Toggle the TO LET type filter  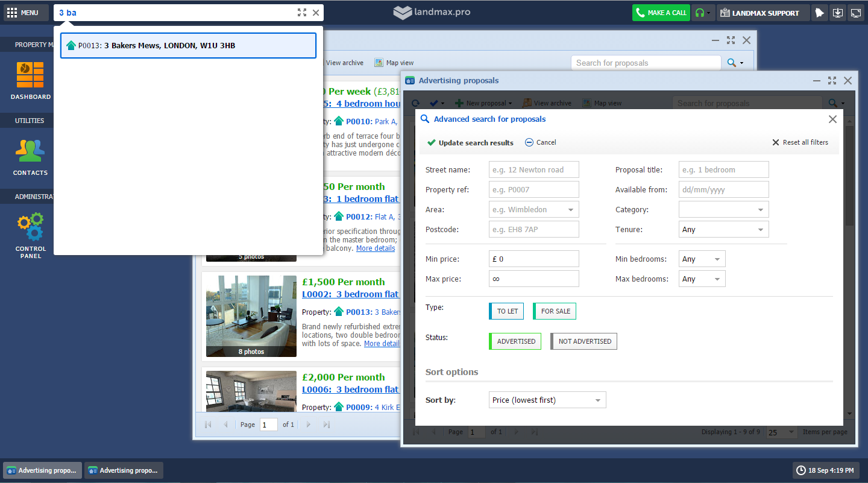506,311
